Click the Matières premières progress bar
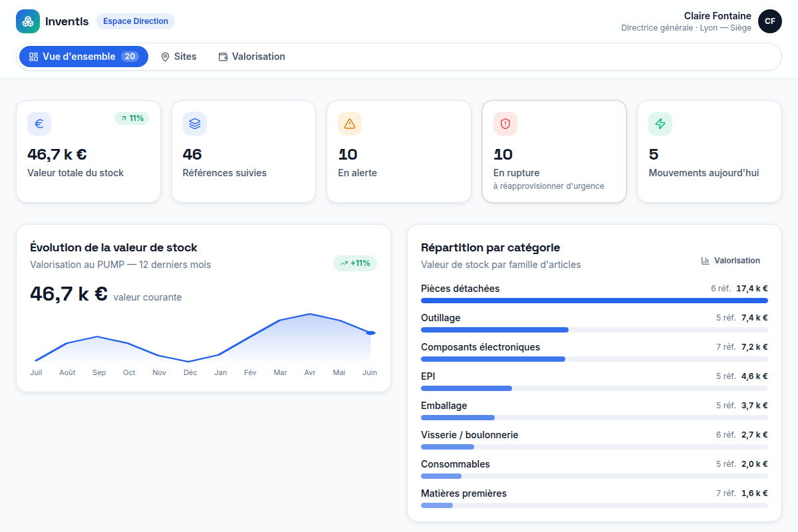Screen dimensions: 798x532 [595, 505]
